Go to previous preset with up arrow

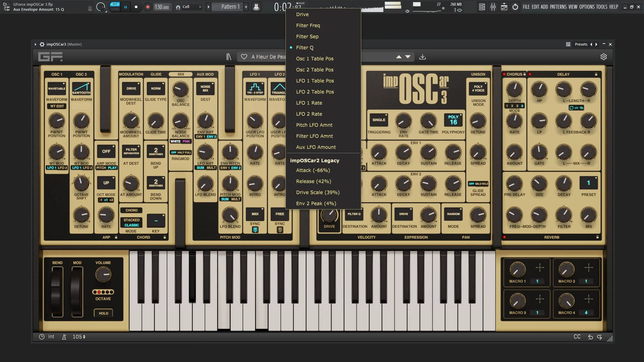click(399, 57)
